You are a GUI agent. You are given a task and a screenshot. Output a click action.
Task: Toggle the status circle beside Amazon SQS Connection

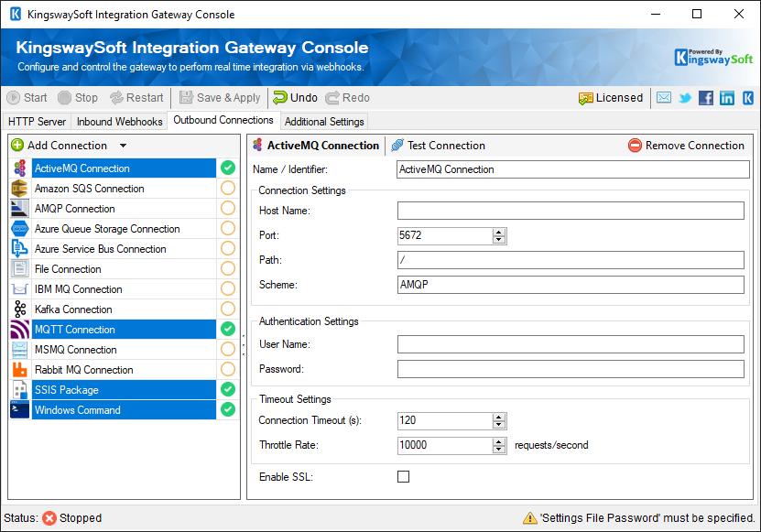click(x=226, y=188)
